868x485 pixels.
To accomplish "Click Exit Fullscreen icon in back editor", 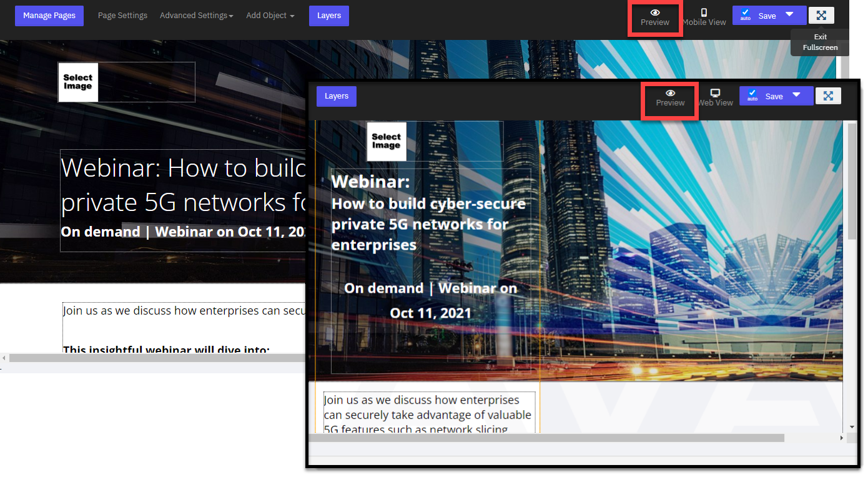I will pyautogui.click(x=821, y=16).
